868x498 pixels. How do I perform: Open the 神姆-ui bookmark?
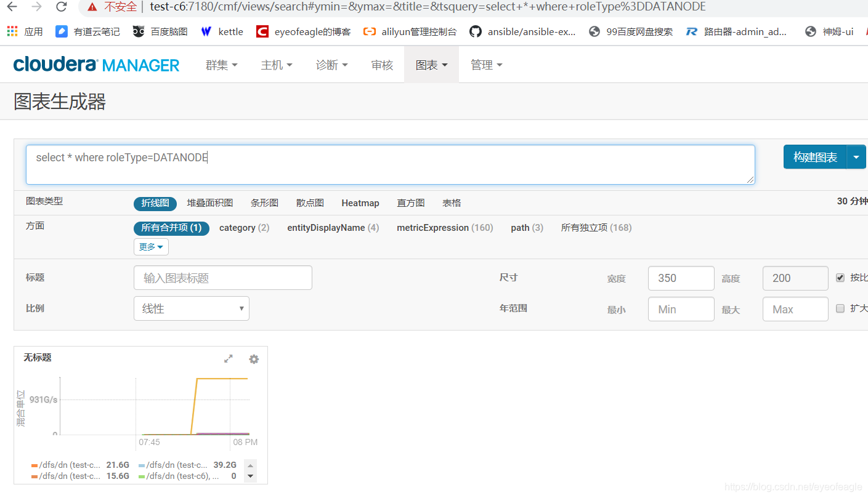coord(829,31)
